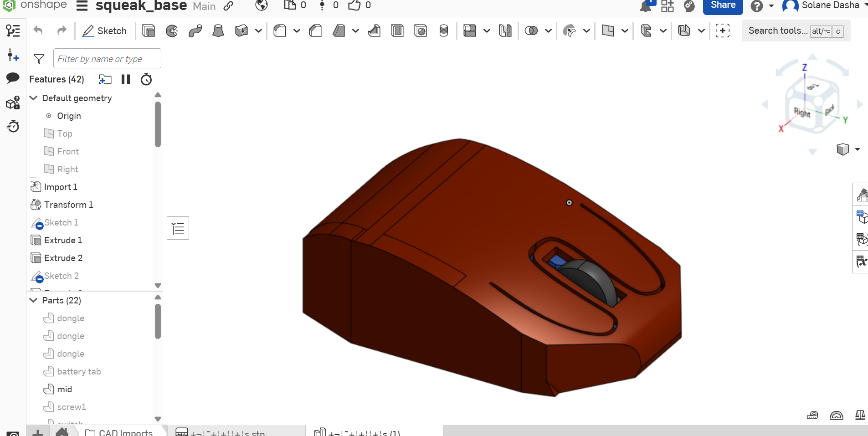Select the Sweep tool icon
The height and width of the screenshot is (436, 868).
pos(195,31)
